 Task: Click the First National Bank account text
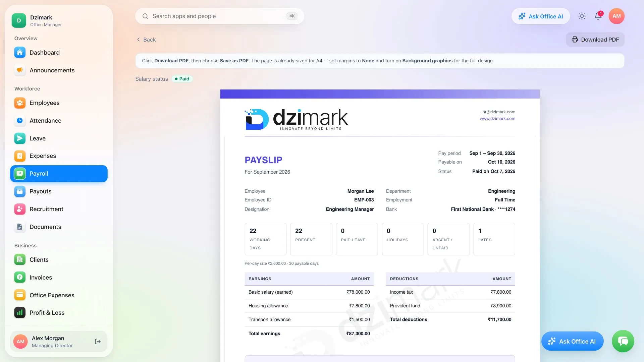click(483, 209)
